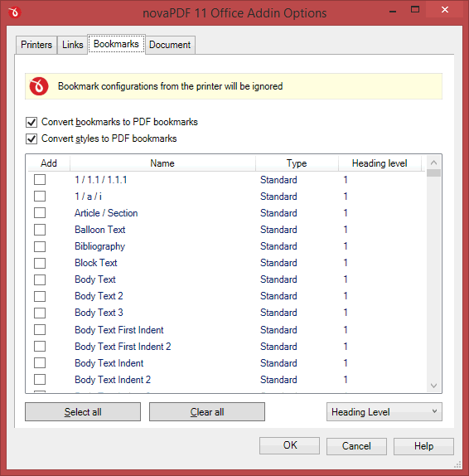Click the novaPDF icon in yellow info banner
The height and width of the screenshot is (476, 469).
pyautogui.click(x=38, y=86)
